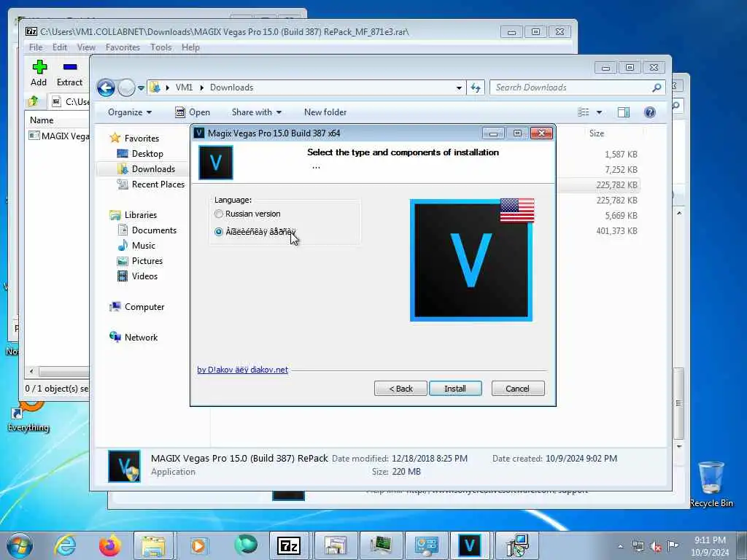Open the Edit menu in 7-Zip
This screenshot has width=747, height=560.
click(60, 47)
